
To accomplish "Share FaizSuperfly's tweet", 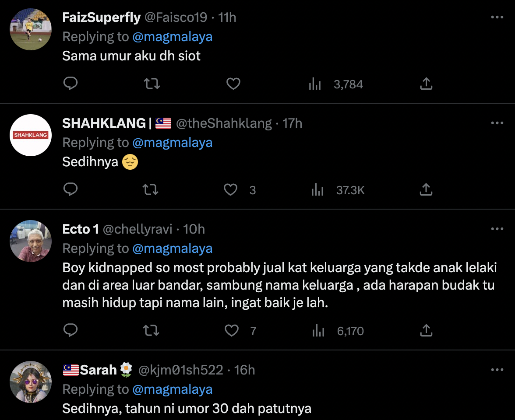I will point(426,84).
